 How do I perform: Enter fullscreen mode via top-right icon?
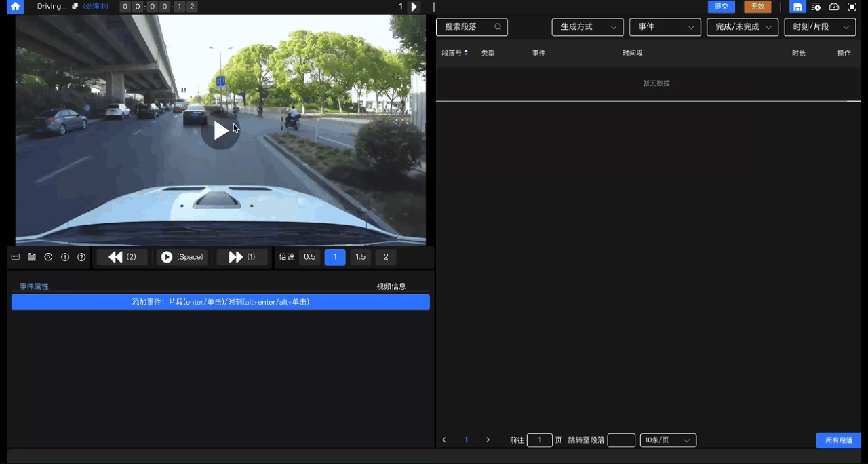852,7
